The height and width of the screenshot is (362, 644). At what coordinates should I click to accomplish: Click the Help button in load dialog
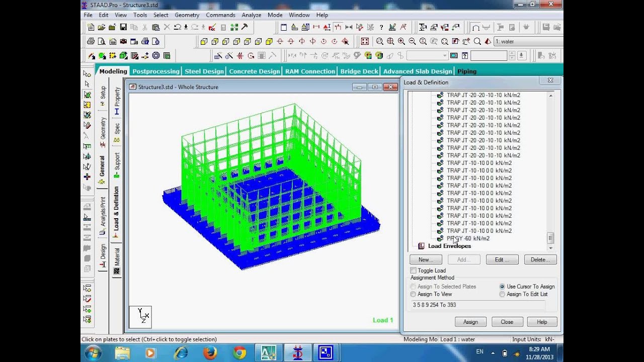click(542, 322)
